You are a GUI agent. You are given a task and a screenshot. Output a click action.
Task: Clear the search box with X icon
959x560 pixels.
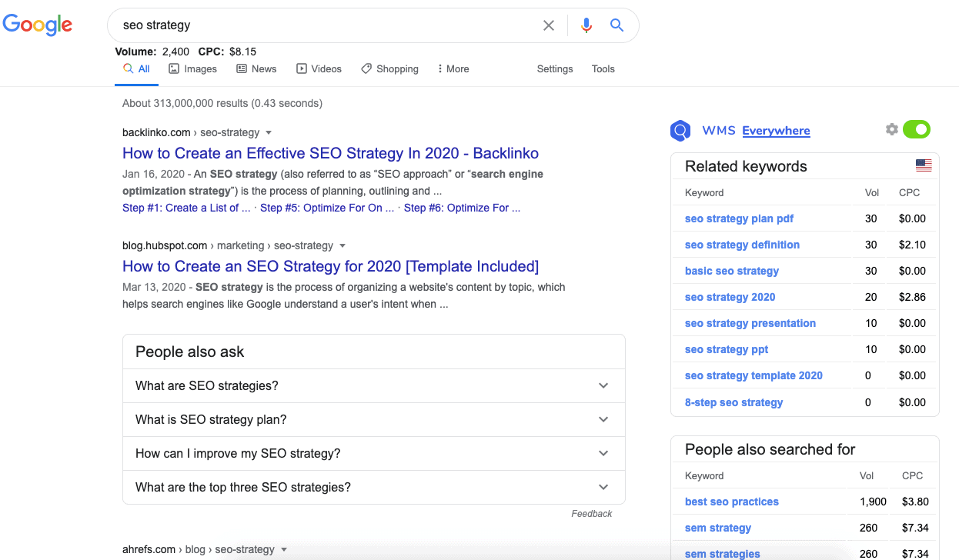tap(549, 25)
